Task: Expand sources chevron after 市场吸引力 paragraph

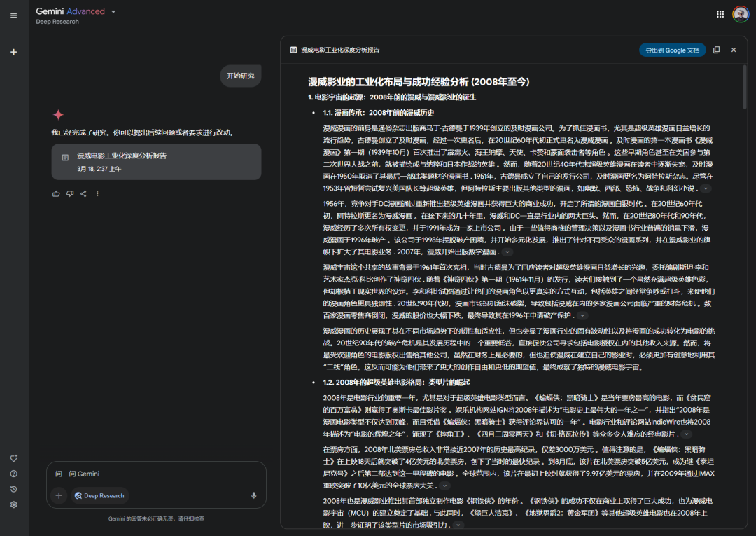Action: [x=458, y=525]
